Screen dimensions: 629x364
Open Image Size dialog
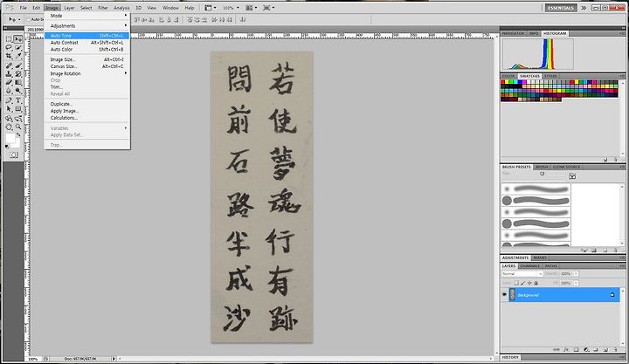[87, 59]
